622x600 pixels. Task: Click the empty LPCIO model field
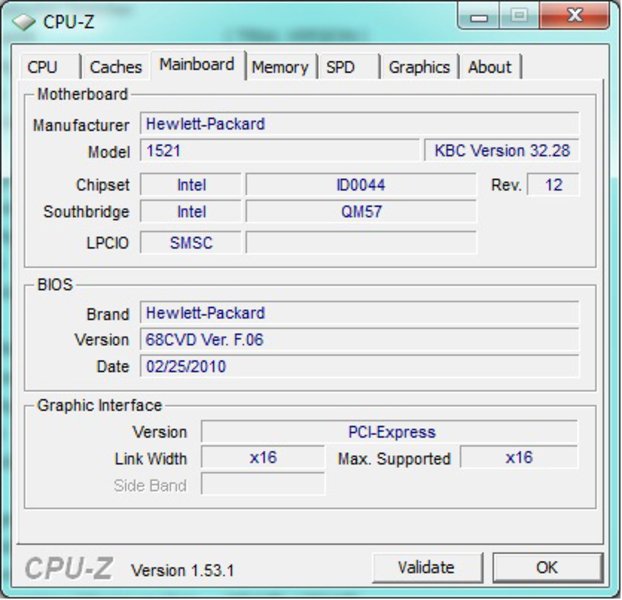(x=361, y=242)
